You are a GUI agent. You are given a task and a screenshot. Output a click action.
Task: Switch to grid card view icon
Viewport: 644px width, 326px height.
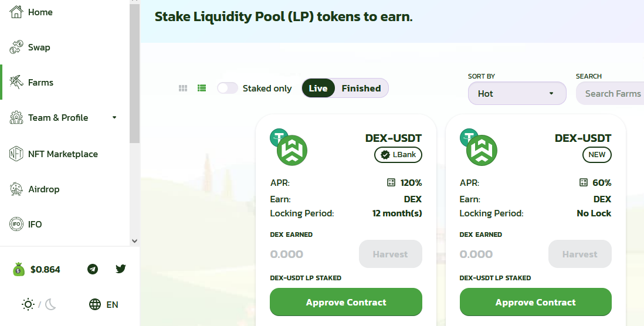click(x=183, y=89)
